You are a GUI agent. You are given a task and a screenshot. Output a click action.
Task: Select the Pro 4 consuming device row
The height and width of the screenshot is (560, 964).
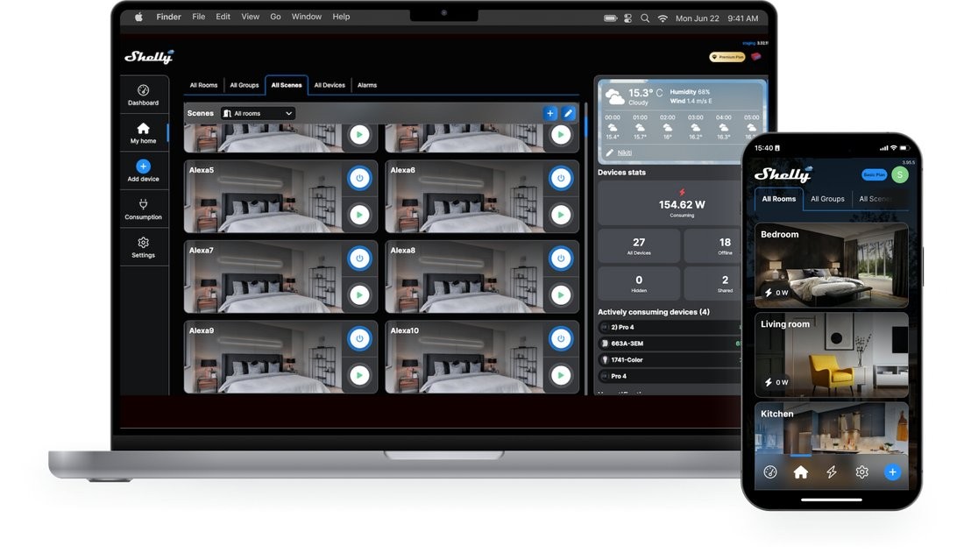click(x=670, y=376)
